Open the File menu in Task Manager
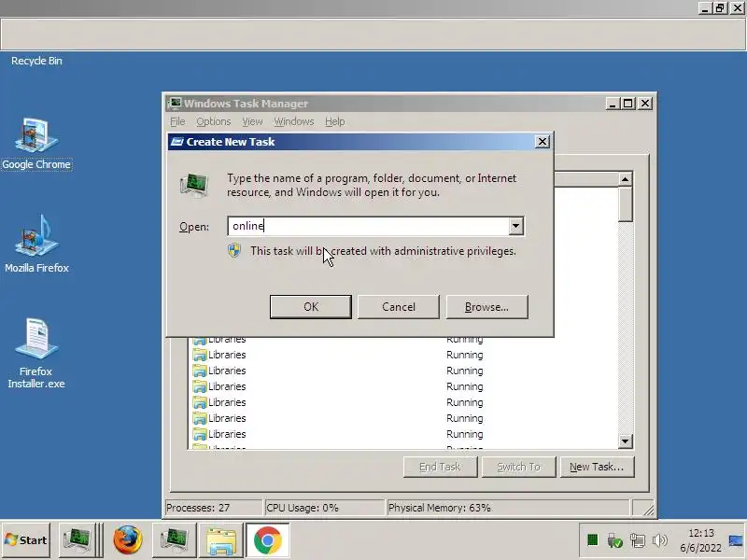 177,122
